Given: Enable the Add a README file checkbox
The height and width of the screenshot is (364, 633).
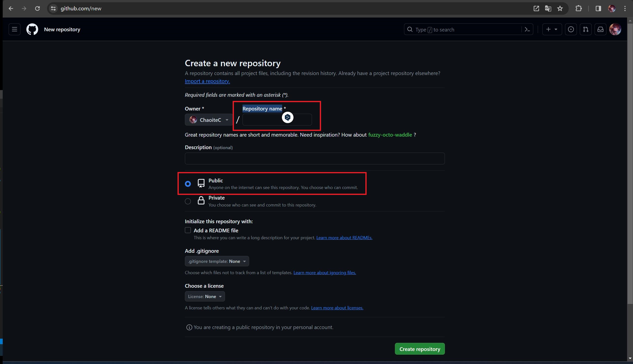Looking at the screenshot, I should 188,230.
